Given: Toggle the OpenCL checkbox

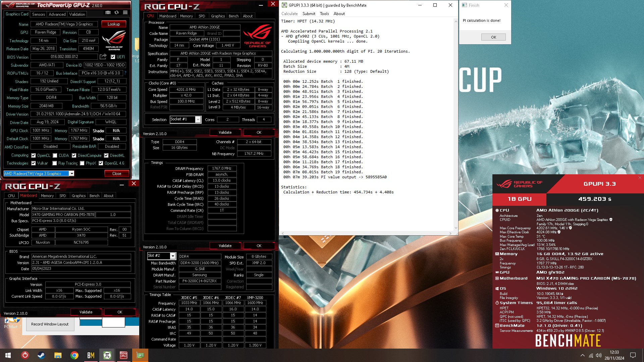Looking at the screenshot, I should tap(33, 156).
